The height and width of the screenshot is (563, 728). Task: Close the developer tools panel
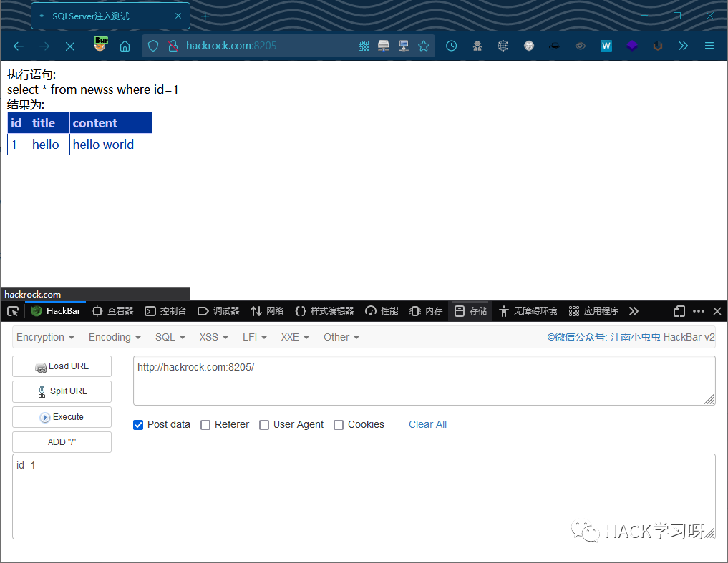pos(717,311)
